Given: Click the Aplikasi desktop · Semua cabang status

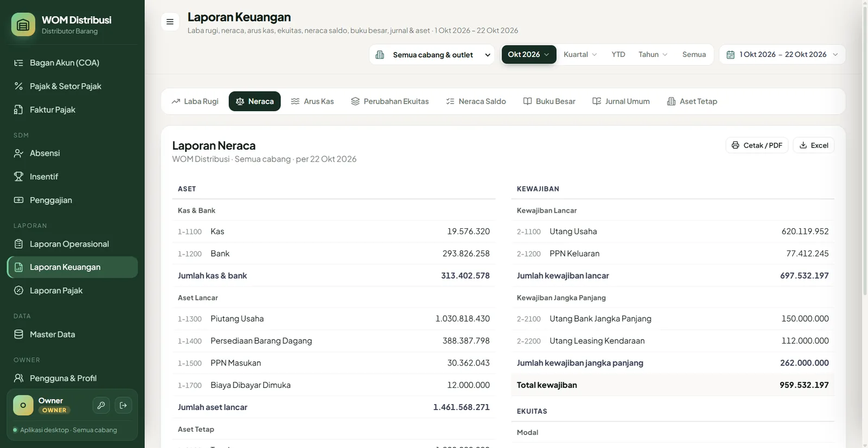Looking at the screenshot, I should pos(68,430).
